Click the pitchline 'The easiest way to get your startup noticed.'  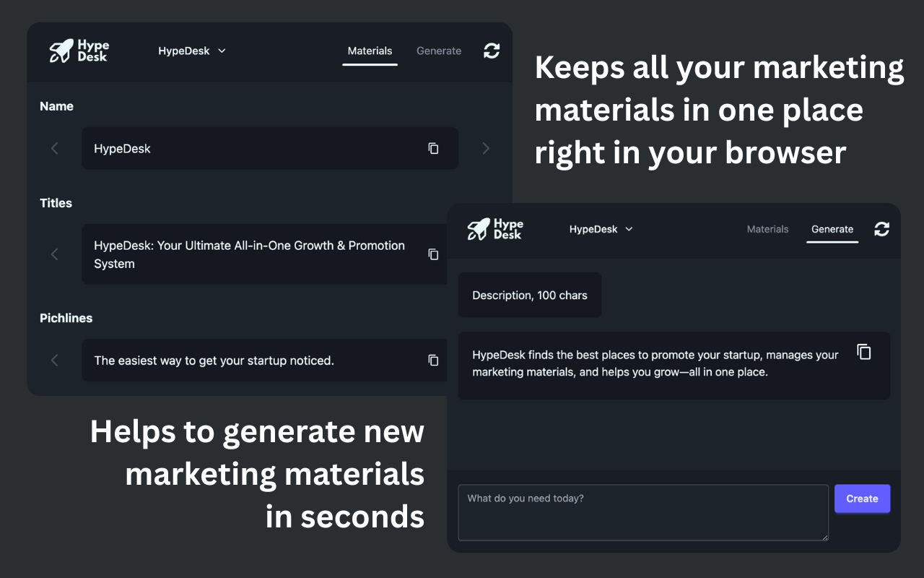pyautogui.click(x=214, y=361)
